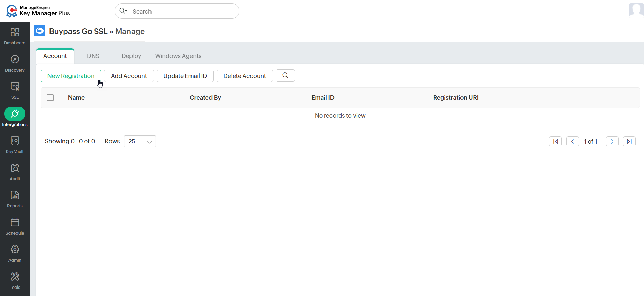Image resolution: width=644 pixels, height=296 pixels.
Task: Open the Rows per page dropdown
Action: tap(140, 142)
